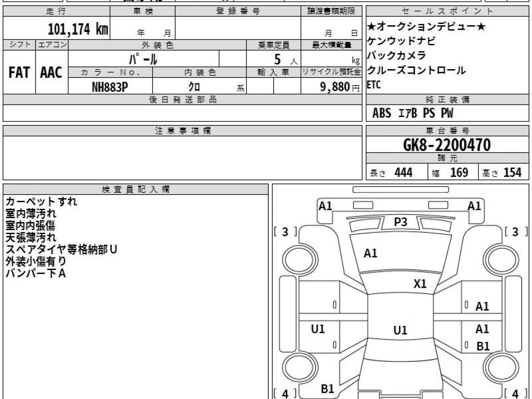This screenshot has height=399, width=532.
Task: Select the 外装色 header
Action: click(x=157, y=45)
